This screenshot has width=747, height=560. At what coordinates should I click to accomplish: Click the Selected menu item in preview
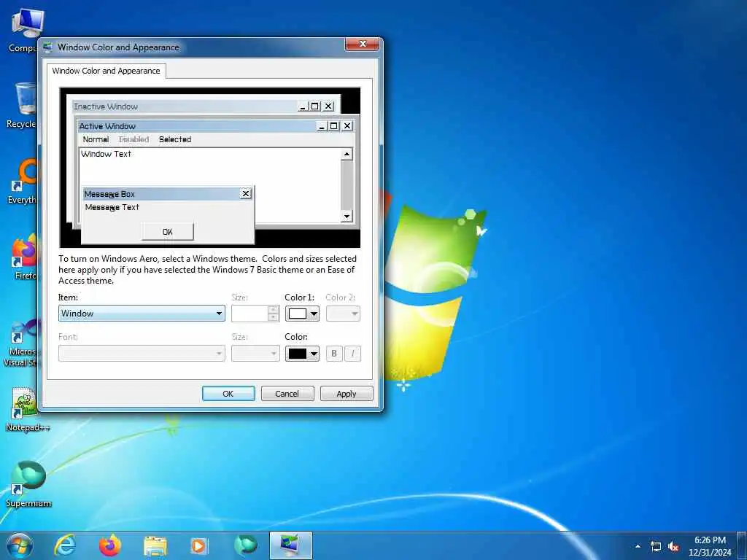[x=175, y=139]
